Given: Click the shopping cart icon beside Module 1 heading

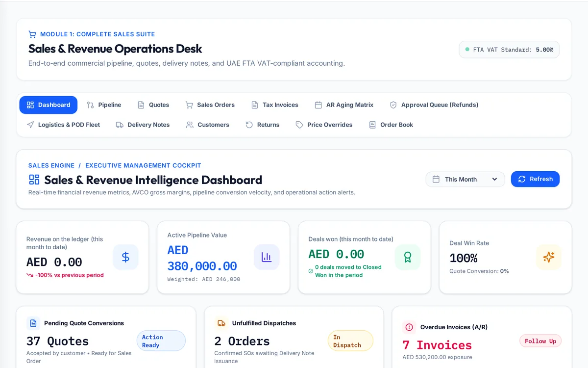Looking at the screenshot, I should 32,34.
